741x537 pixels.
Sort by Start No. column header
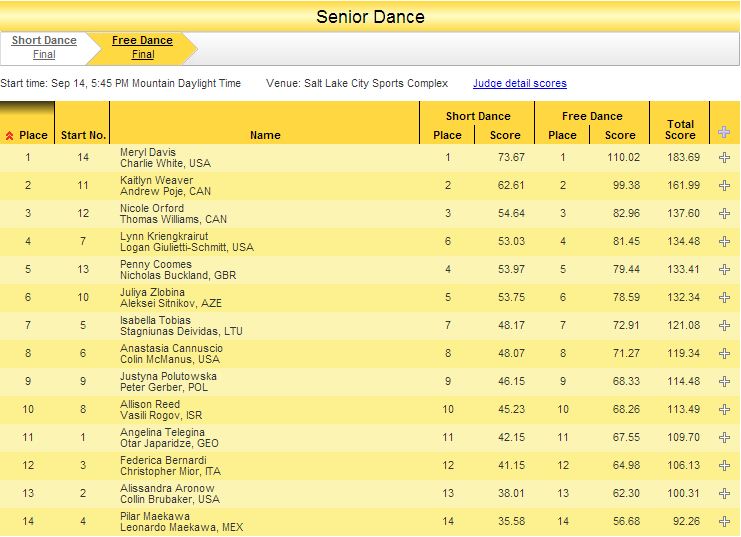[x=83, y=135]
